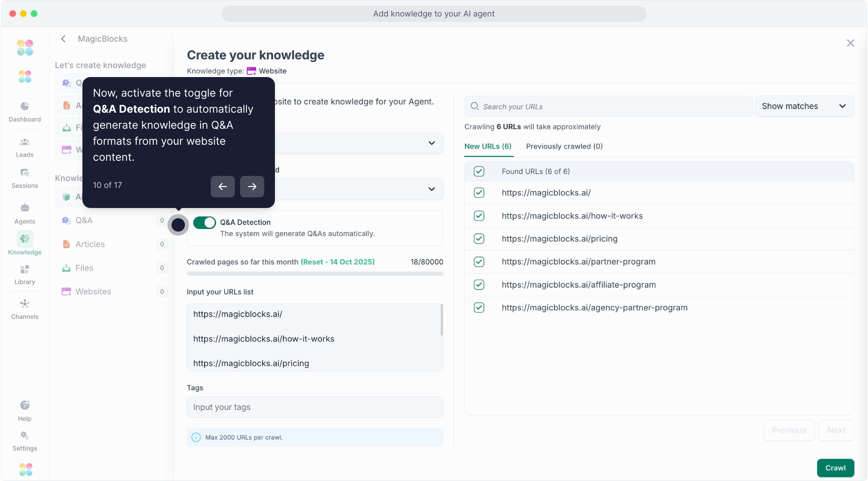Expand the first dropdown below description text

click(x=431, y=143)
